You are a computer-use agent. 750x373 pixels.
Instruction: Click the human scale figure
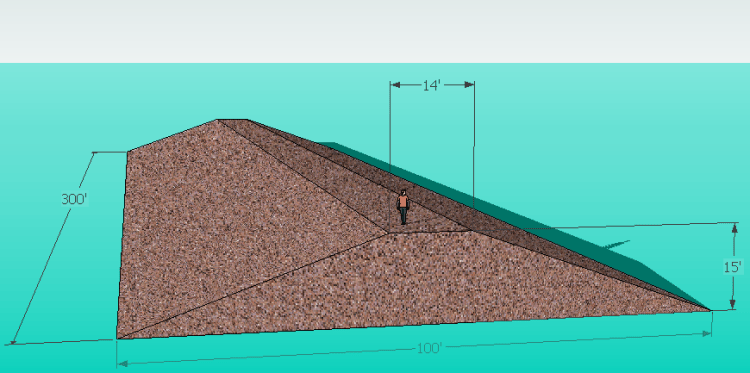403,207
